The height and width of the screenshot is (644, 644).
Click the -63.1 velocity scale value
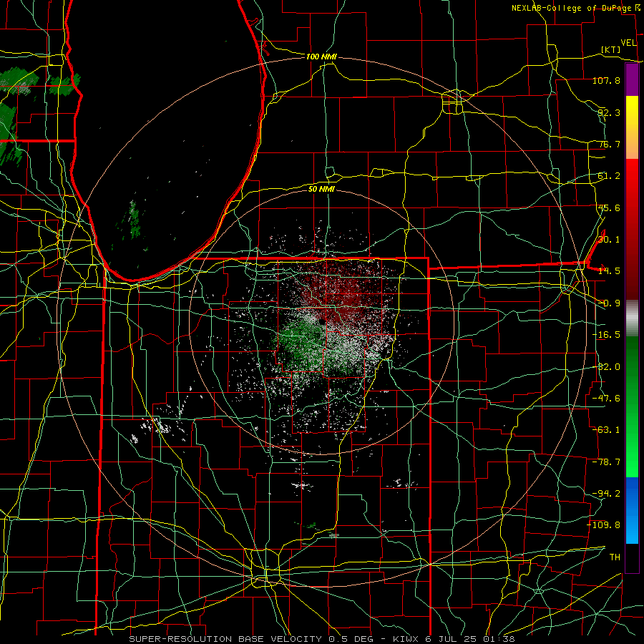(x=606, y=430)
